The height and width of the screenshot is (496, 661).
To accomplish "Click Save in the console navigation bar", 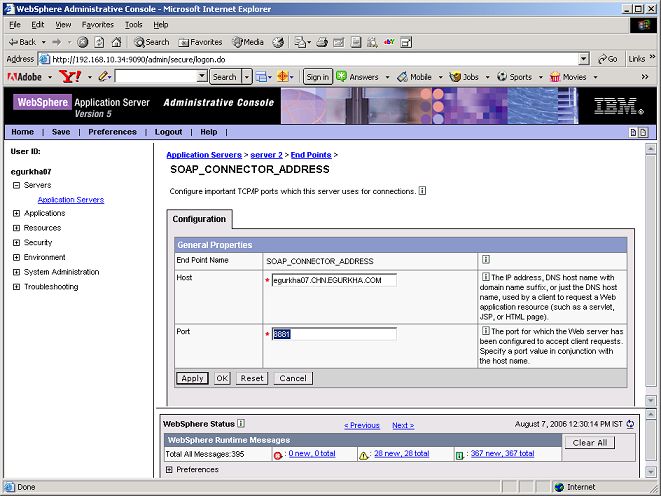I will click(x=61, y=132).
